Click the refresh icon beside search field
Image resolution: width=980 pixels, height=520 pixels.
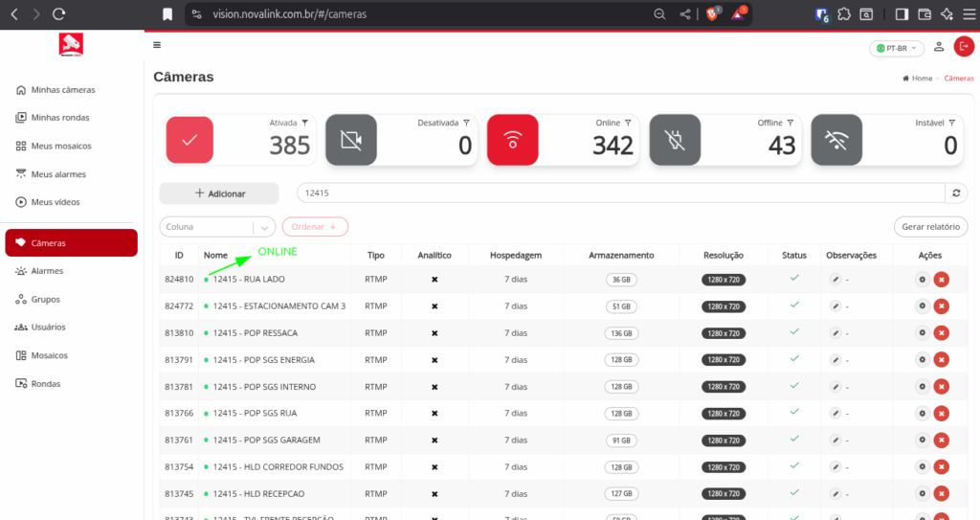(x=956, y=193)
